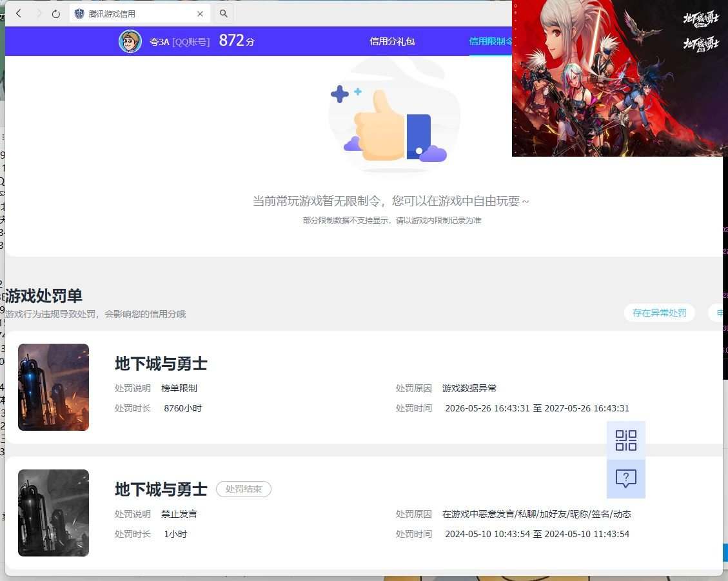Click the 部分限制数据不支持显示 note
The height and width of the screenshot is (581, 728).
(x=392, y=220)
